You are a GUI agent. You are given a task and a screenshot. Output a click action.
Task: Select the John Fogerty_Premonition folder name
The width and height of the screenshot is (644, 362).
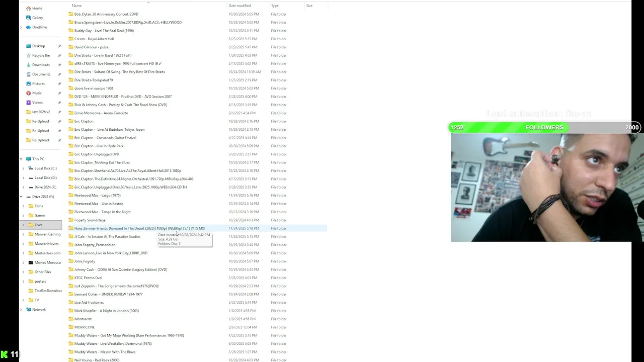pyautogui.click(x=95, y=245)
